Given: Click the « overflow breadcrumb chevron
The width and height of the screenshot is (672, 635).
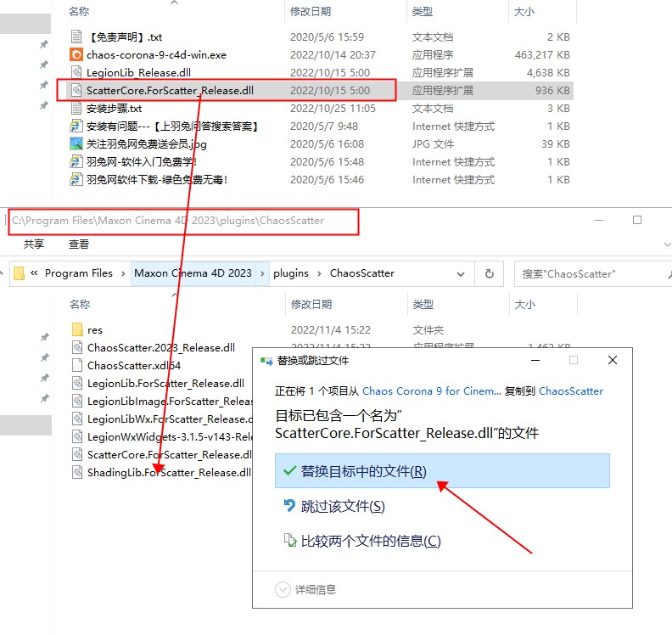Looking at the screenshot, I should coord(34,273).
